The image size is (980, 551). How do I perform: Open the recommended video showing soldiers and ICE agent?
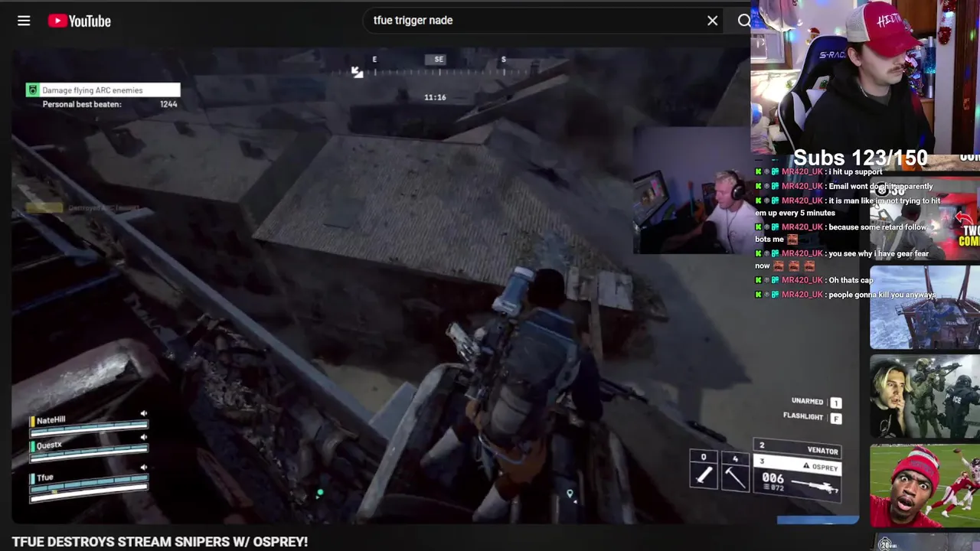pyautogui.click(x=925, y=396)
